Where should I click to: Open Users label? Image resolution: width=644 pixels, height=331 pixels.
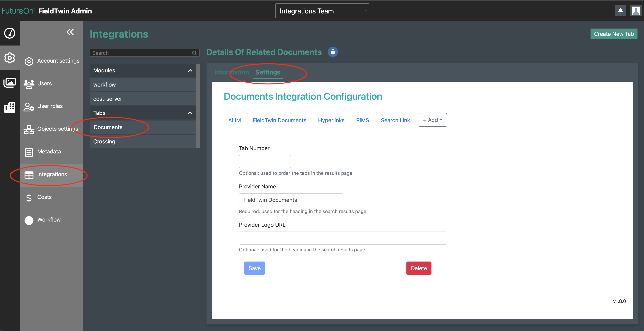point(45,83)
